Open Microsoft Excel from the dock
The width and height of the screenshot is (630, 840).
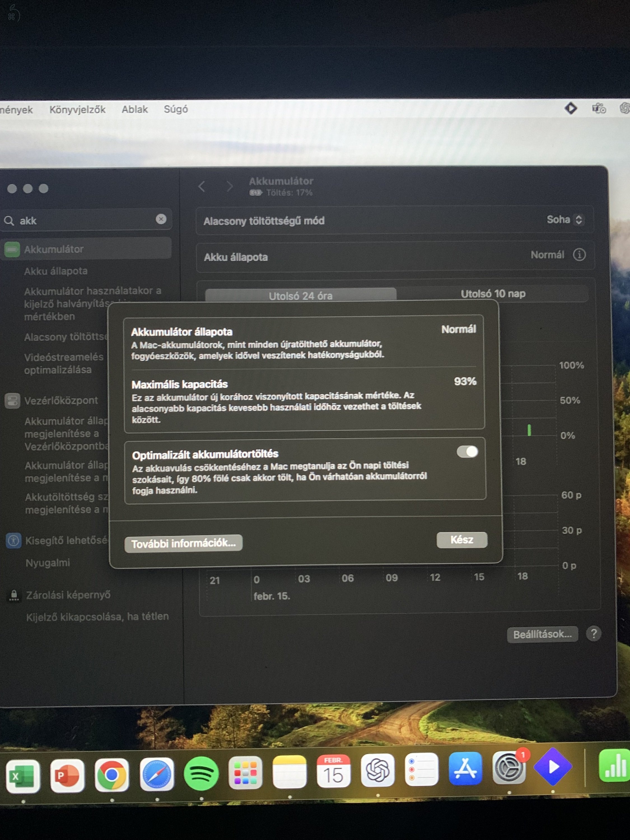[x=23, y=776]
